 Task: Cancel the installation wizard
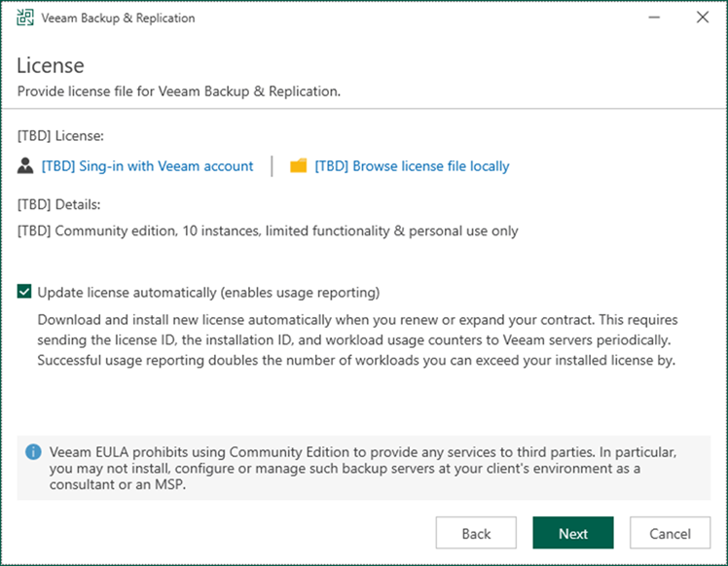(x=670, y=533)
